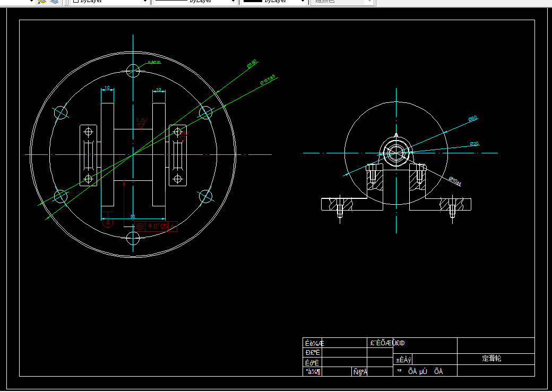The width and height of the screenshot is (552, 392).
Task: Select the title block cell "ÉóºË"
Action: (312, 362)
